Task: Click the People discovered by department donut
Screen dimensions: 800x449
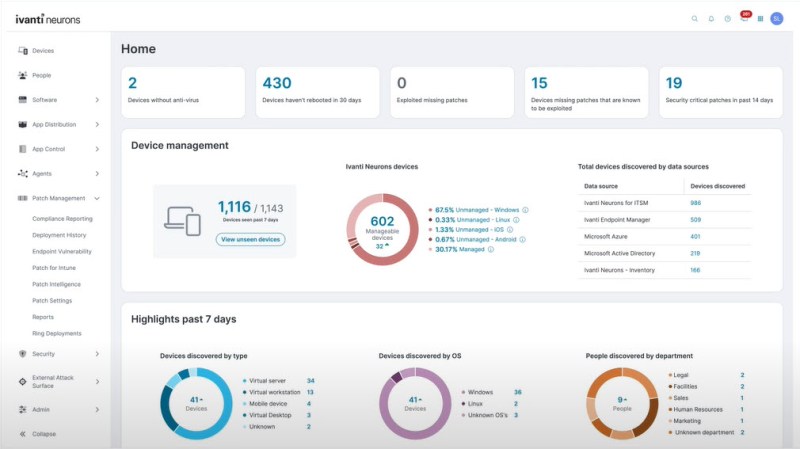Action: 622,404
